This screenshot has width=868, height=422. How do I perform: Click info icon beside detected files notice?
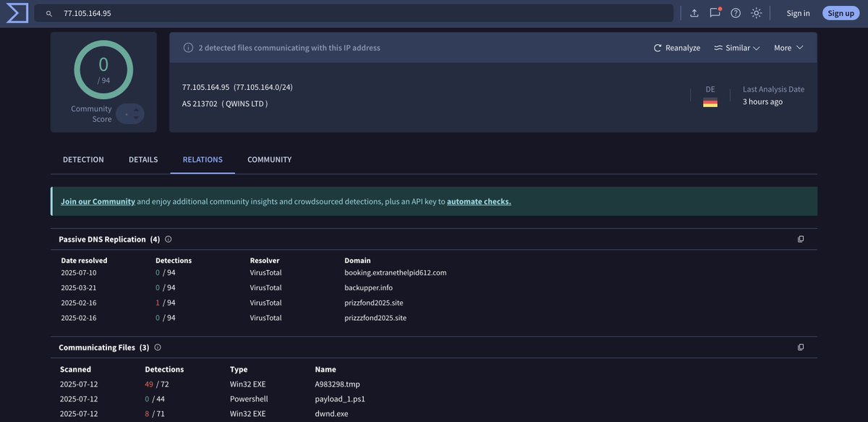pos(188,48)
